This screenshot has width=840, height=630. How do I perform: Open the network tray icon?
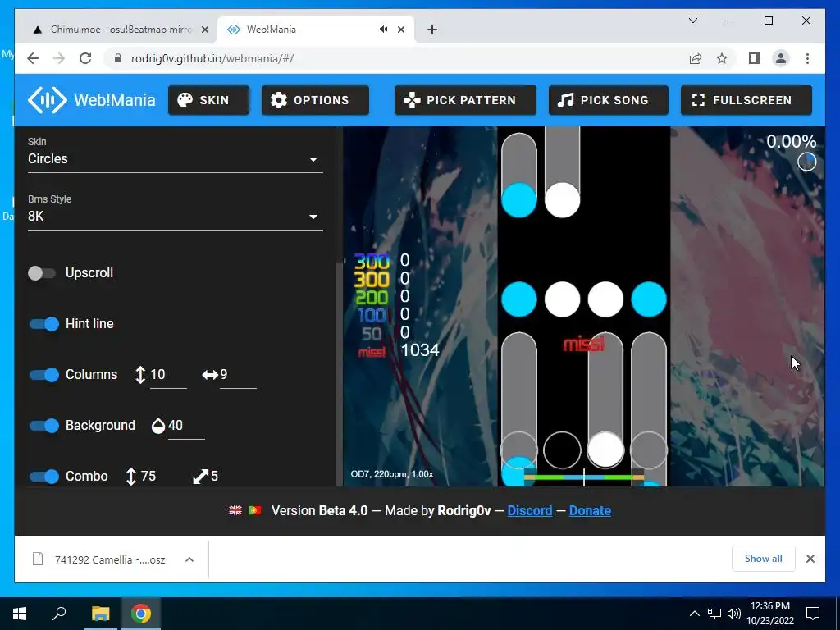pos(714,614)
